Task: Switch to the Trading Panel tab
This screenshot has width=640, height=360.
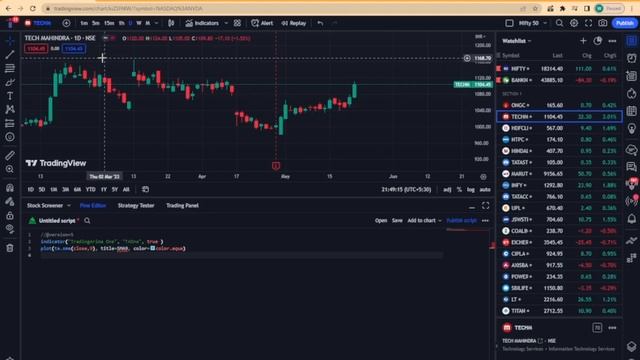Action: [x=182, y=206]
